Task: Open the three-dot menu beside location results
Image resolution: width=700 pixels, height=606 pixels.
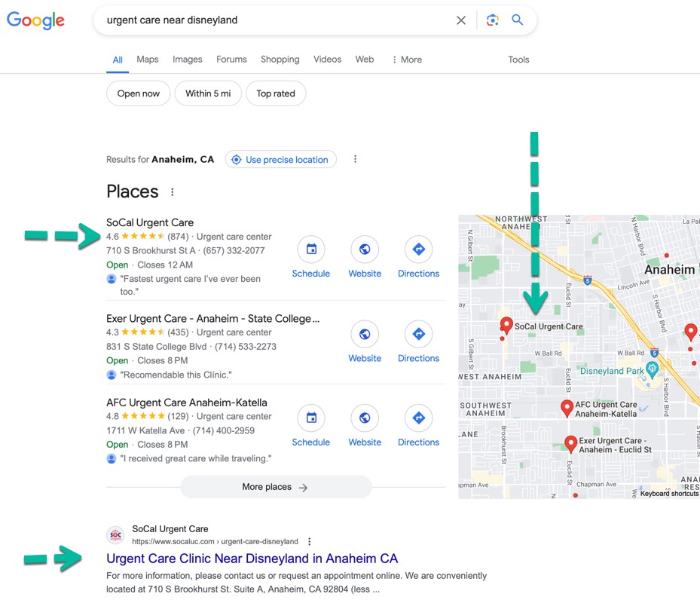Action: click(356, 159)
